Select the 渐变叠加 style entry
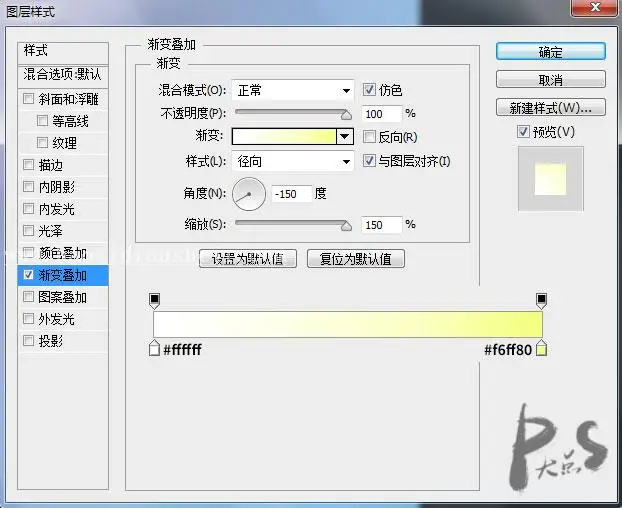Screen dimensions: 622x508 click(x=63, y=275)
